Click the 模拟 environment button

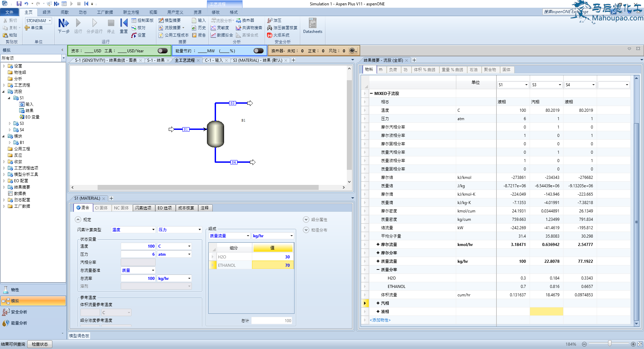[33, 301]
